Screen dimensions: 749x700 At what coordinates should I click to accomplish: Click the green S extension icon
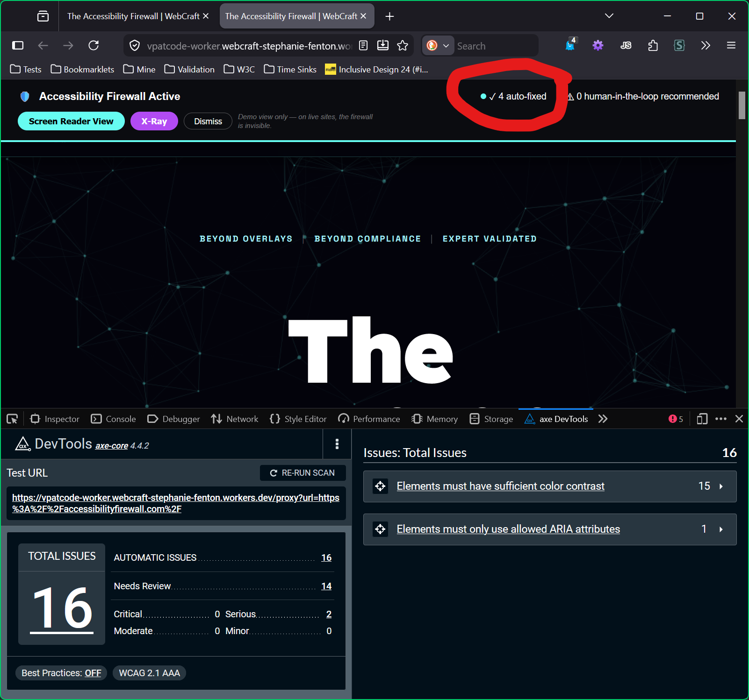[x=679, y=45]
